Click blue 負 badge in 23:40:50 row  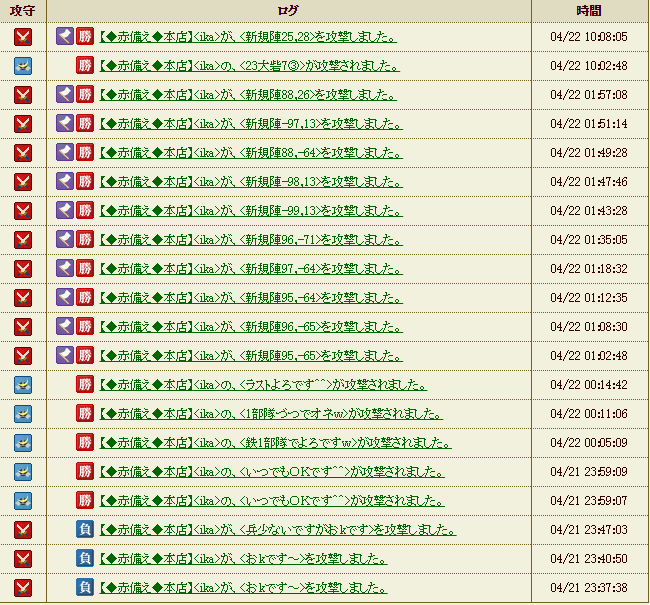click(x=85, y=559)
